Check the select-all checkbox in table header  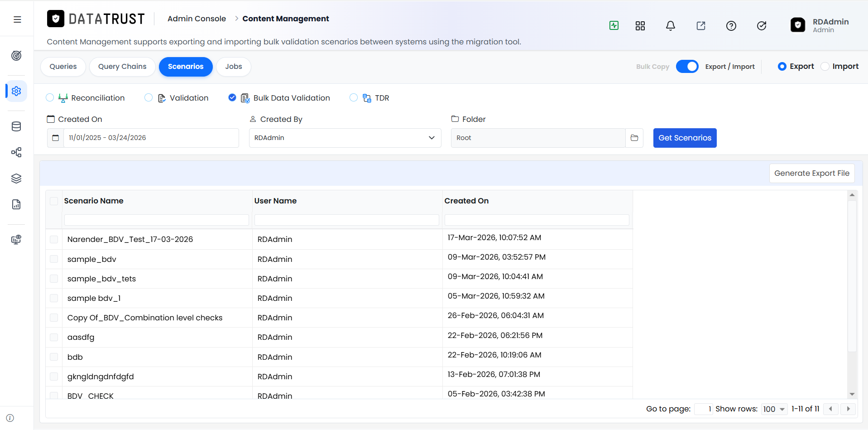54,201
